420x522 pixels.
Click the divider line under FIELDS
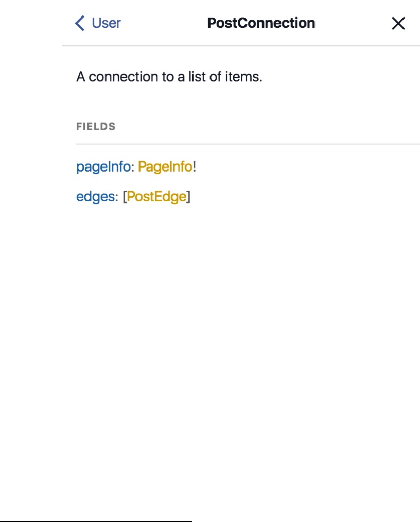(247, 144)
